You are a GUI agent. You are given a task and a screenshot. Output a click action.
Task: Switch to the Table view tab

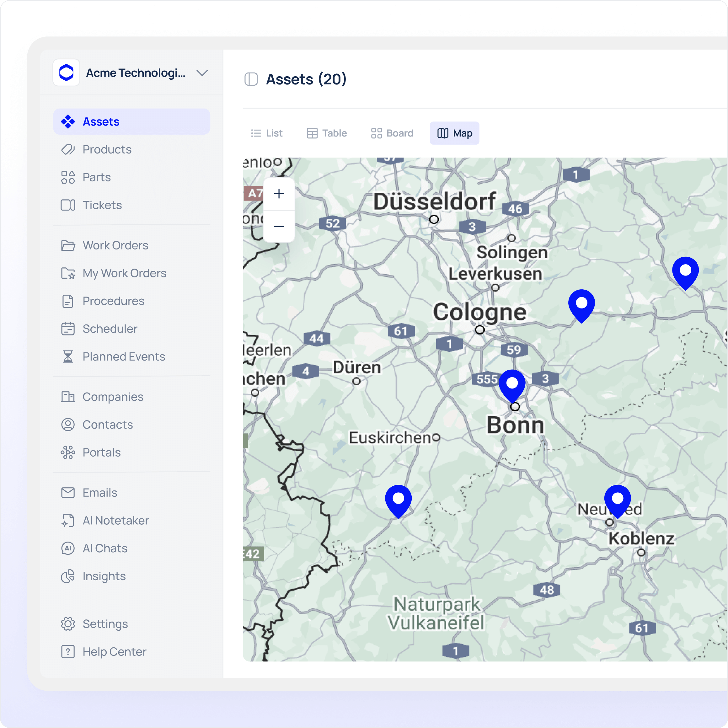coord(327,133)
